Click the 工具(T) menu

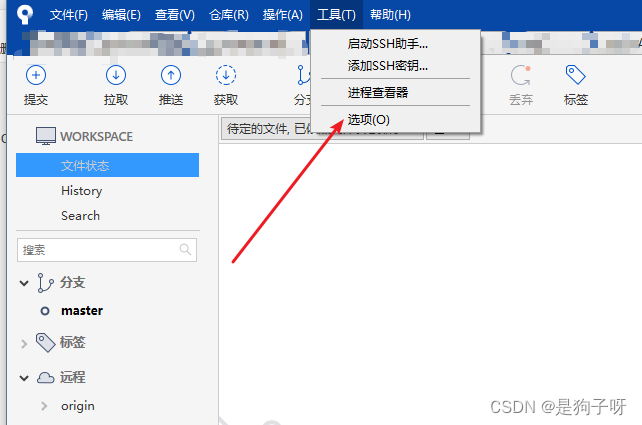(336, 15)
